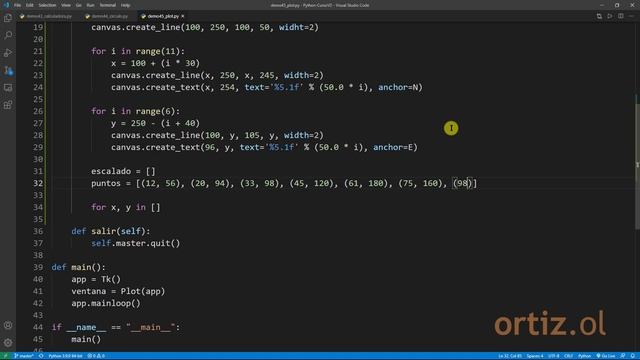Close the demo45_plot.py tab

tap(182, 16)
